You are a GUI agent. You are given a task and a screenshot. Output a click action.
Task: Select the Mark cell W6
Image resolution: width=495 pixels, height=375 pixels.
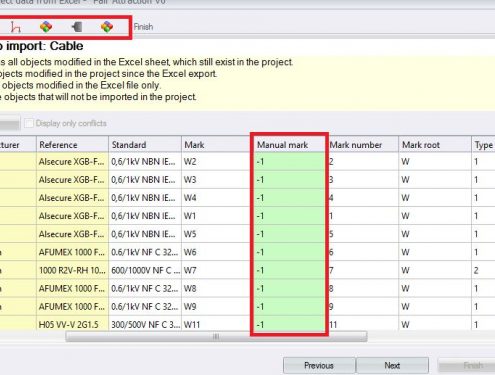(x=217, y=252)
